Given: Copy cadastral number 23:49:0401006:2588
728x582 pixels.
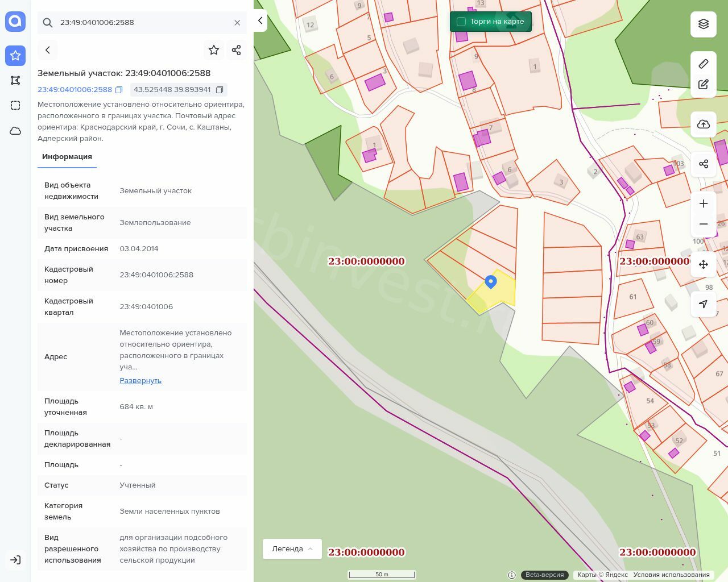Looking at the screenshot, I should click(119, 90).
